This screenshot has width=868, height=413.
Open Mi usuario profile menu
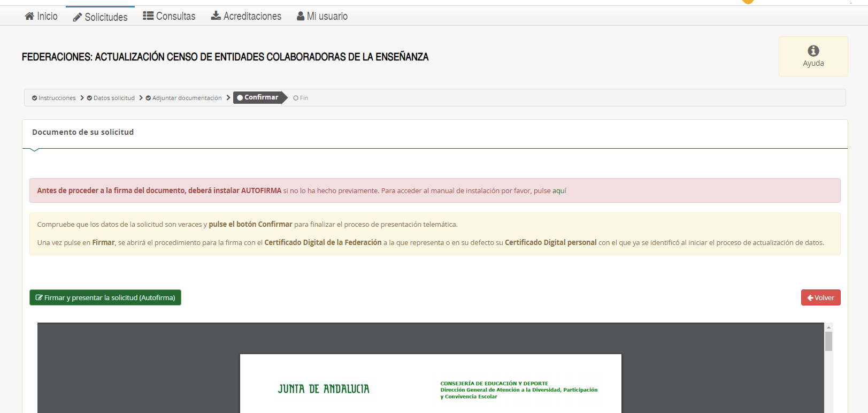coord(322,16)
